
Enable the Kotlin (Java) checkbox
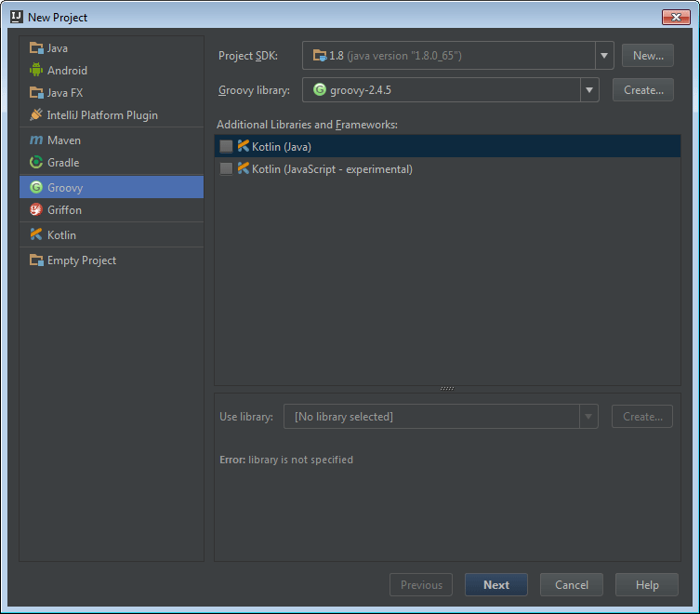(226, 146)
